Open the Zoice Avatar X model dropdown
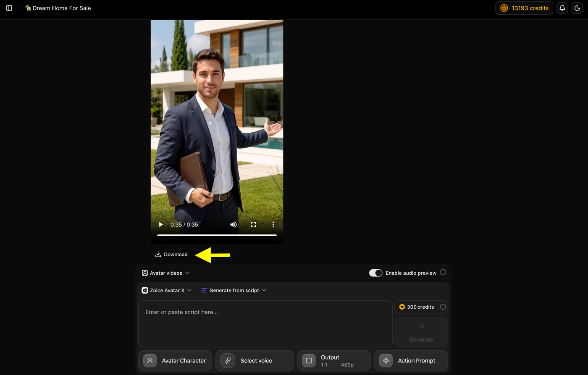 (167, 290)
